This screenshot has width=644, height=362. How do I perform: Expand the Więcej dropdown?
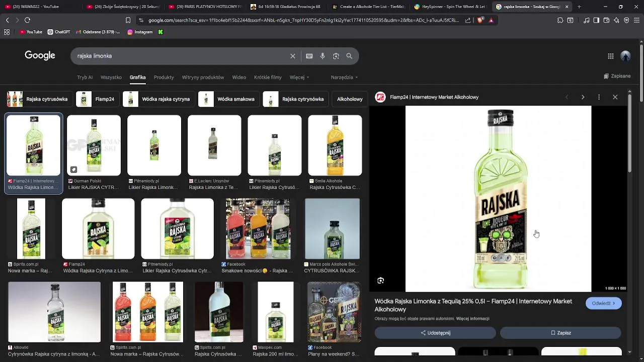(x=299, y=77)
